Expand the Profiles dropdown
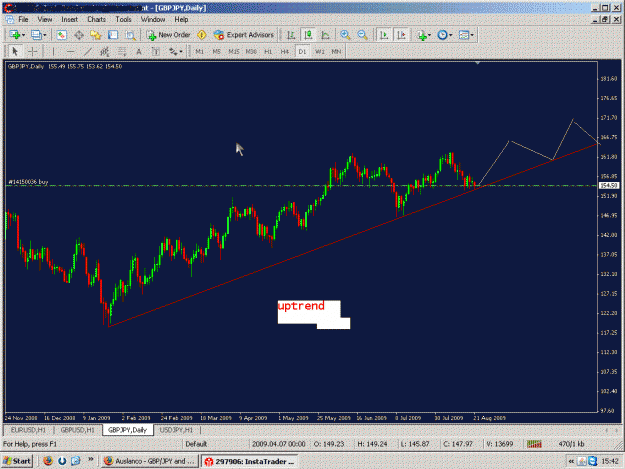The height and width of the screenshot is (469, 625). click(45, 35)
